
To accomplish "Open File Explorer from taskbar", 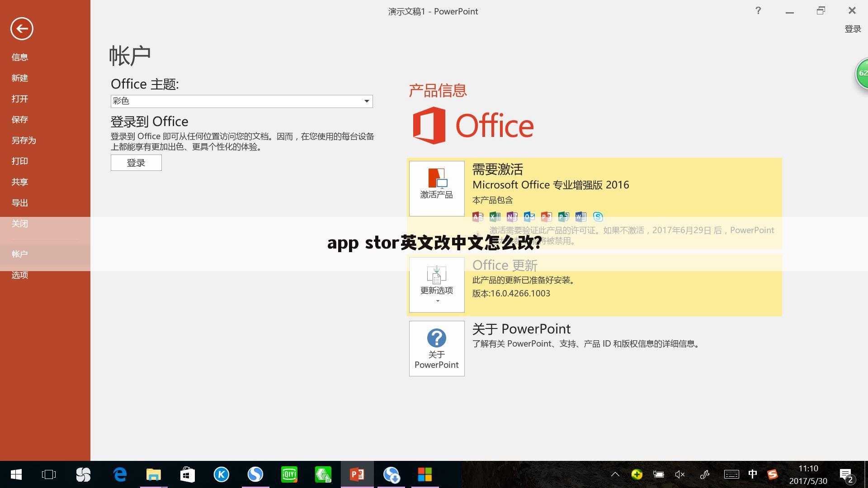I will pyautogui.click(x=154, y=474).
